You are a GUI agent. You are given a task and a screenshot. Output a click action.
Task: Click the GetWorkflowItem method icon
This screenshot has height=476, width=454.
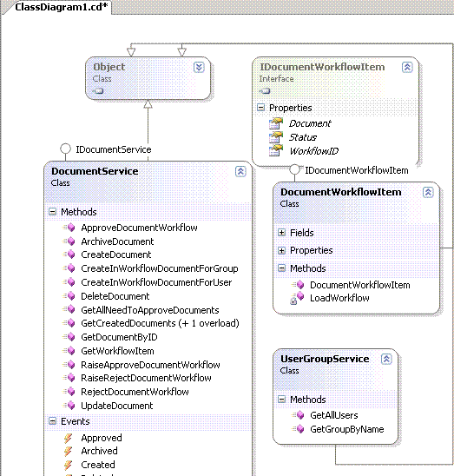click(x=69, y=351)
